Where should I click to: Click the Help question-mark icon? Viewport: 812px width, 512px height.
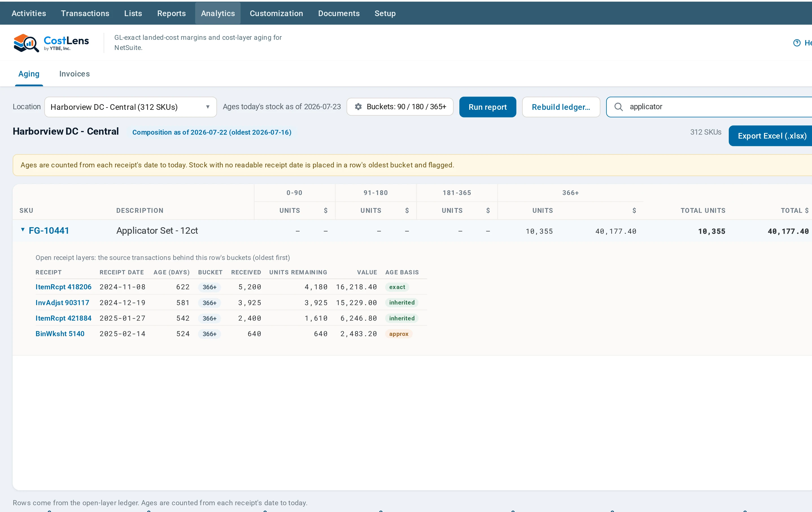pos(797,43)
